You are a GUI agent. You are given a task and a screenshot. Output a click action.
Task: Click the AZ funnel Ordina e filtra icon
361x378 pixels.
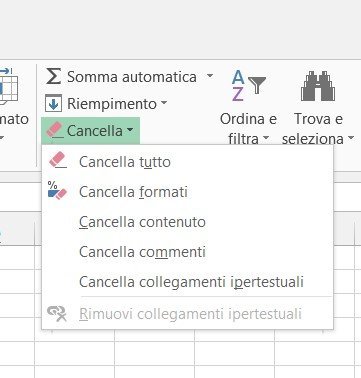coord(248,85)
